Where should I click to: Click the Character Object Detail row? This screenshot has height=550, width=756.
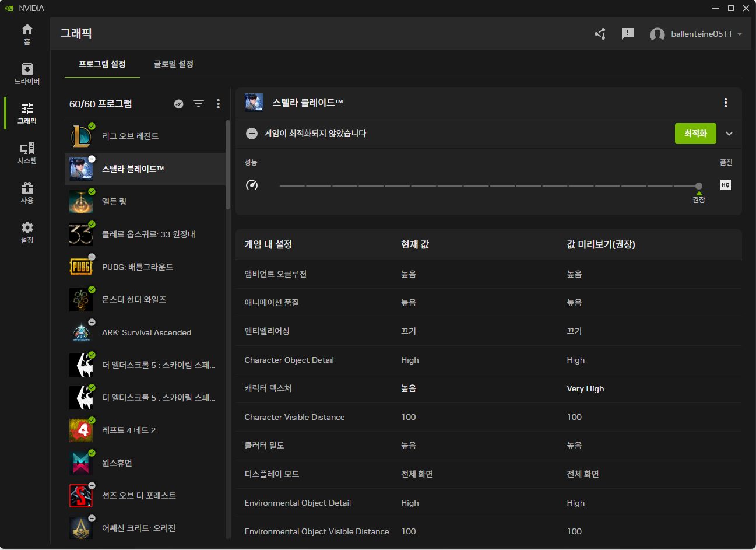(488, 360)
